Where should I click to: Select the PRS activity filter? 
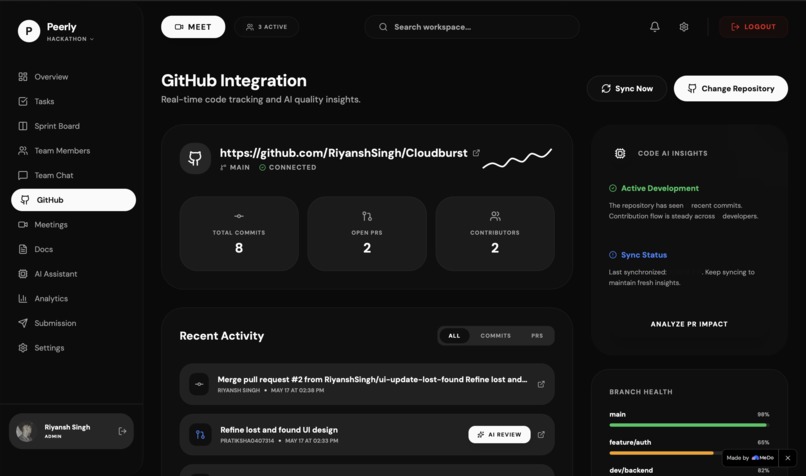click(537, 336)
